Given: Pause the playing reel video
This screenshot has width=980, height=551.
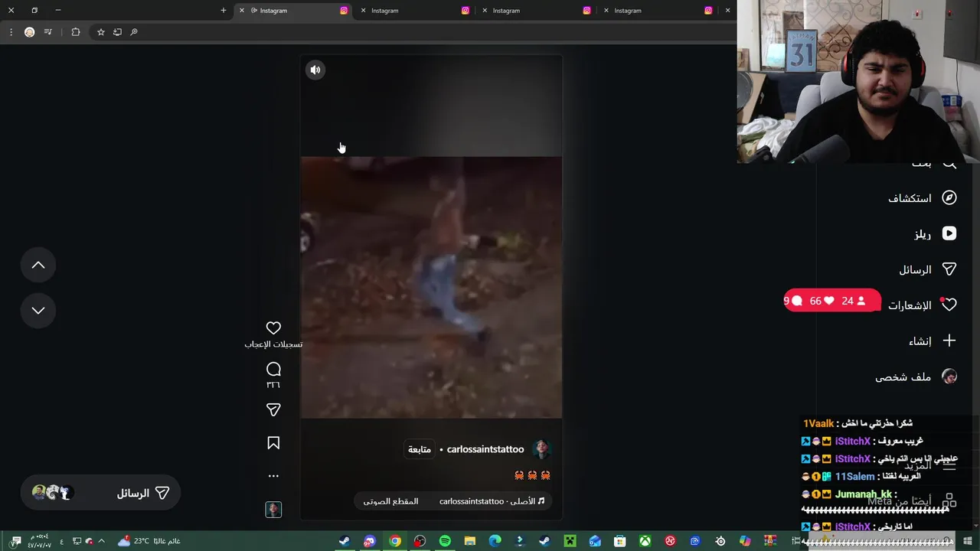Looking at the screenshot, I should (431, 287).
